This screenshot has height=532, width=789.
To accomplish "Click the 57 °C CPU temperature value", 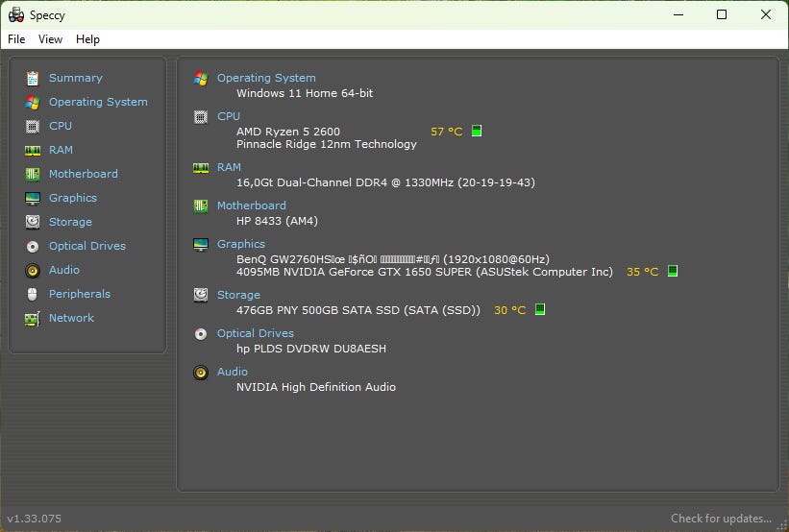I will 446,132.
